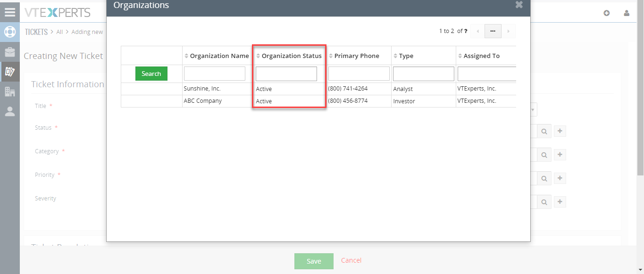The height and width of the screenshot is (274, 644).
Task: Click the question mark total count
Action: (x=466, y=31)
